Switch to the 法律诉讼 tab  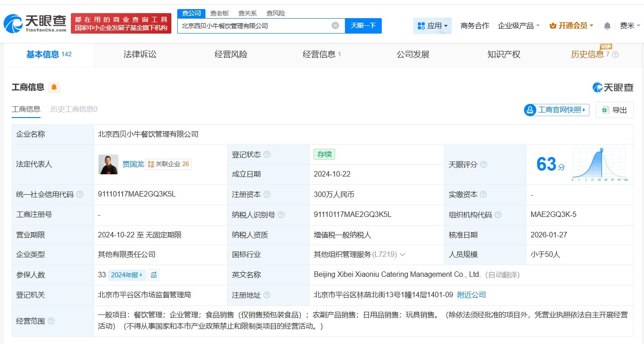point(140,54)
